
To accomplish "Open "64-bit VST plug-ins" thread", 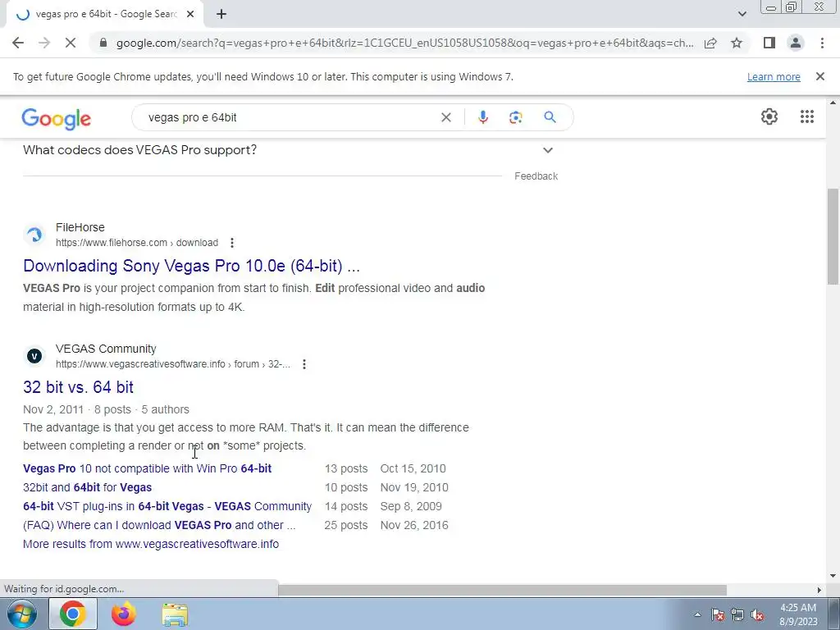I will click(167, 506).
